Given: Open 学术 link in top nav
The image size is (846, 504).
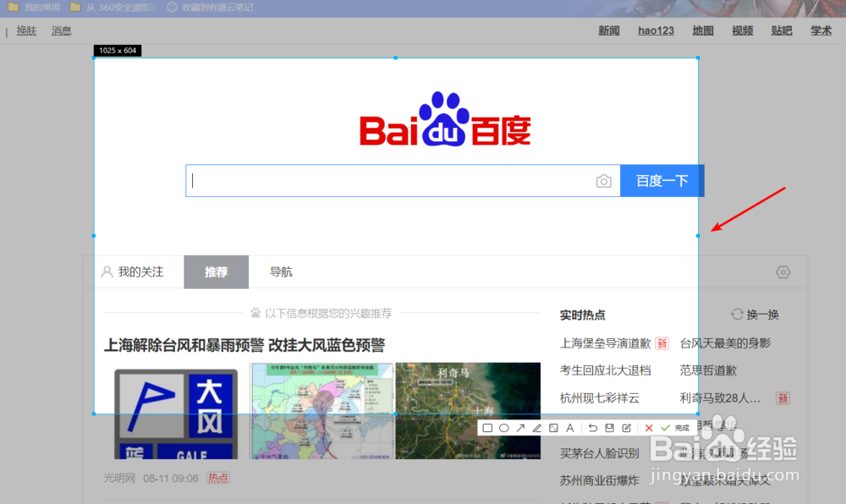Looking at the screenshot, I should click(x=821, y=30).
